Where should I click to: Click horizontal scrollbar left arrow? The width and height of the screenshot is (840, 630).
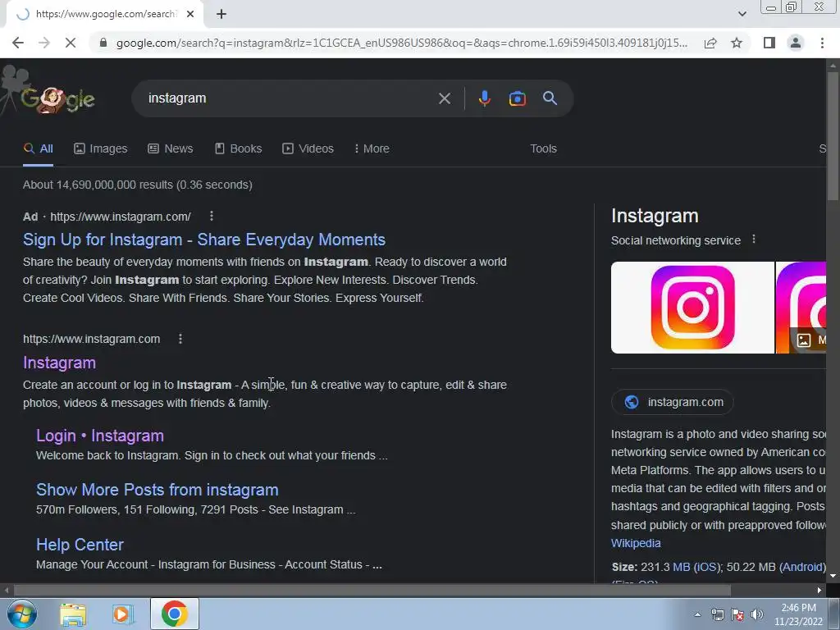pos(6,591)
